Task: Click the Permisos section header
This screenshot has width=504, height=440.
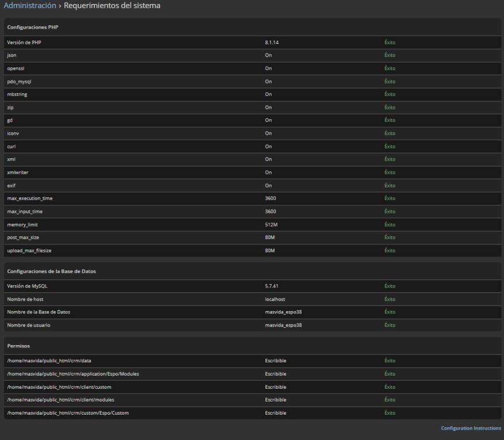Action: [x=18, y=346]
